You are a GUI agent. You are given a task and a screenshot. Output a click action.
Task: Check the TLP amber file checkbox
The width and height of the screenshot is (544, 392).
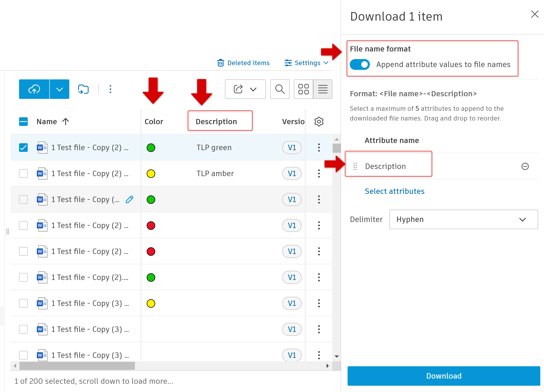(23, 174)
